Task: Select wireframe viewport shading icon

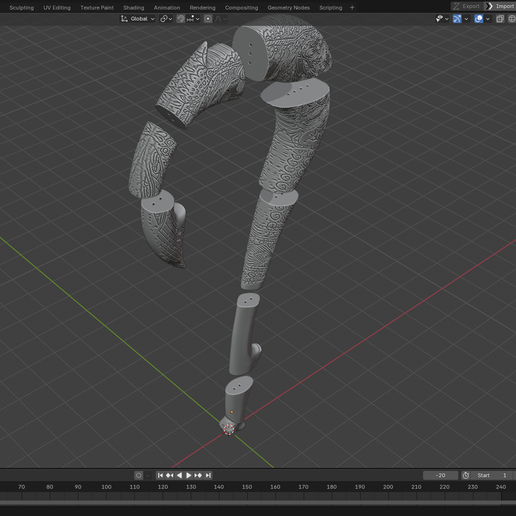Action: [x=512, y=19]
